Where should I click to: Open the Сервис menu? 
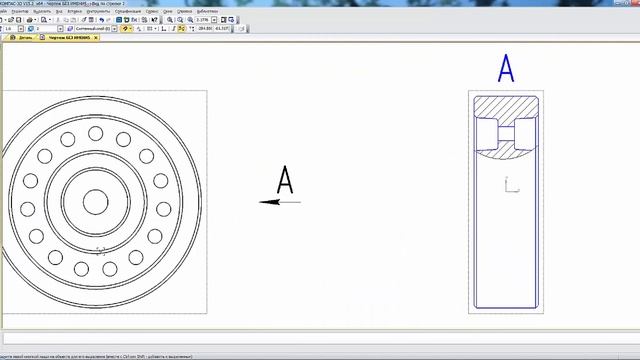[152, 11]
